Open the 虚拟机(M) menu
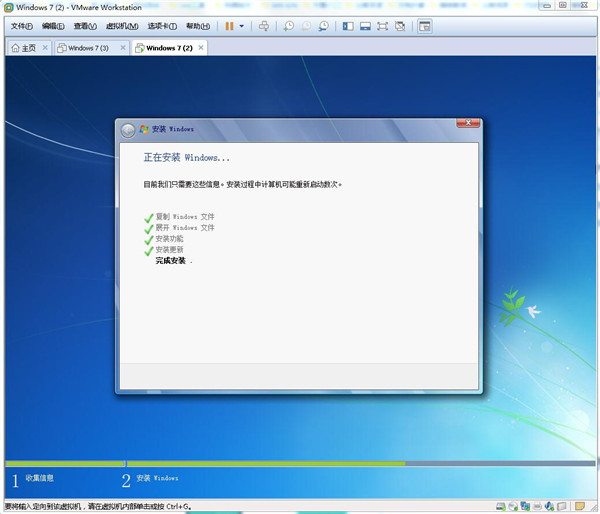Viewport: 600px width, 514px height. click(x=122, y=26)
